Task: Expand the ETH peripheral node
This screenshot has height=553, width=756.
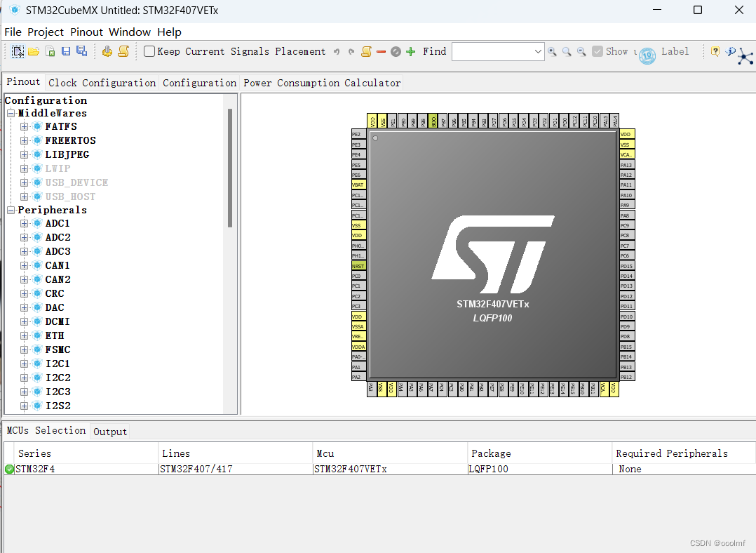Action: [24, 336]
